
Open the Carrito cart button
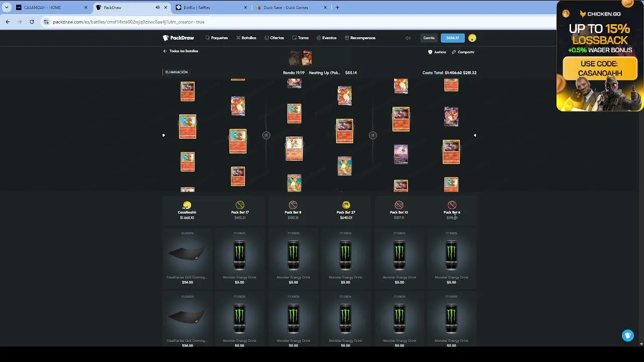tap(429, 38)
